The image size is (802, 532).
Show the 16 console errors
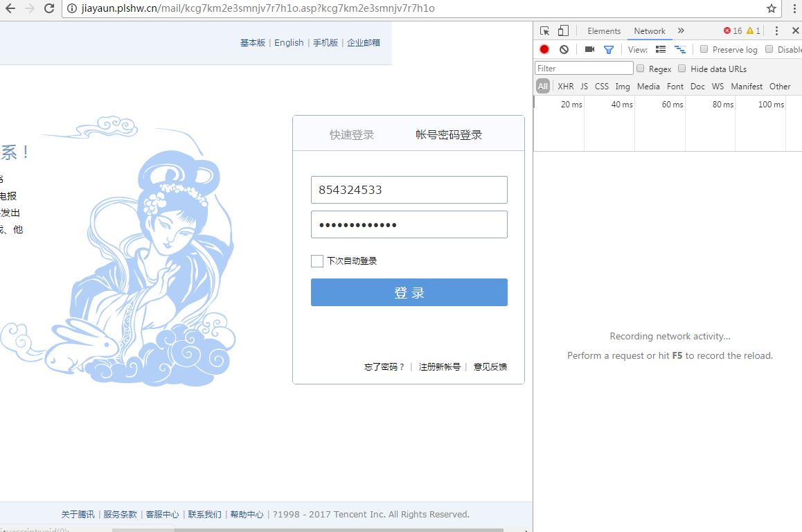733,30
